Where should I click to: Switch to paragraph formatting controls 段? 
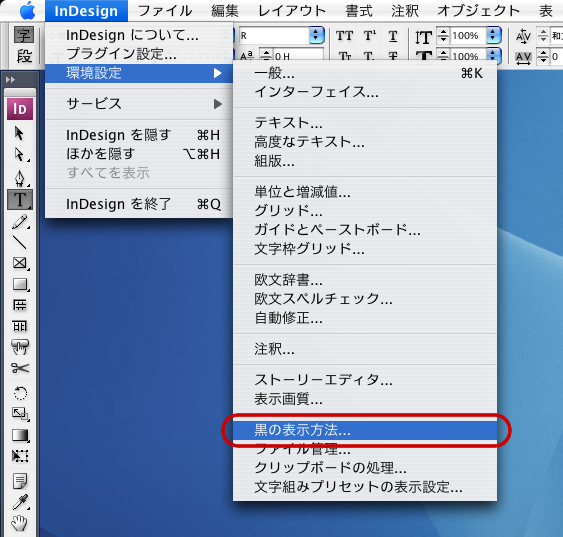click(24, 56)
